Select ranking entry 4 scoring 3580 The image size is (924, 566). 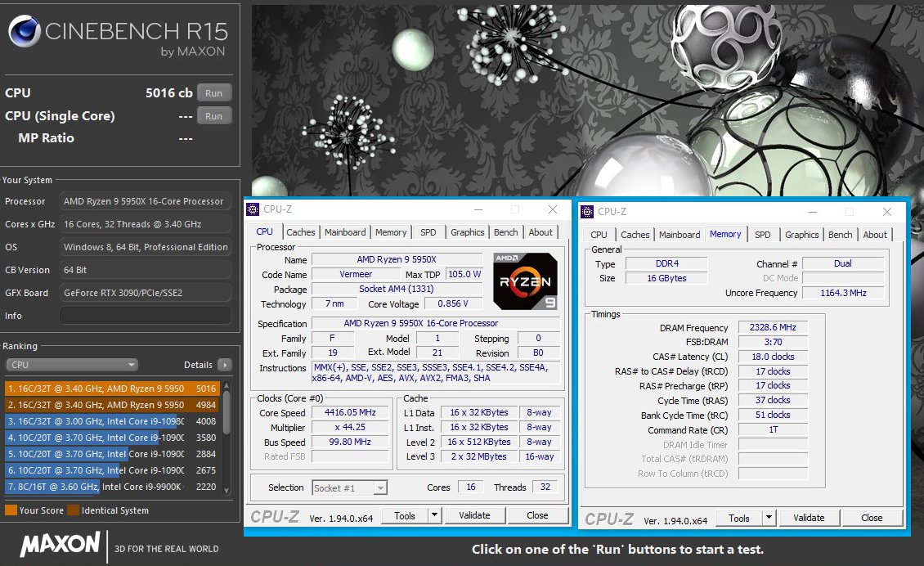point(112,438)
